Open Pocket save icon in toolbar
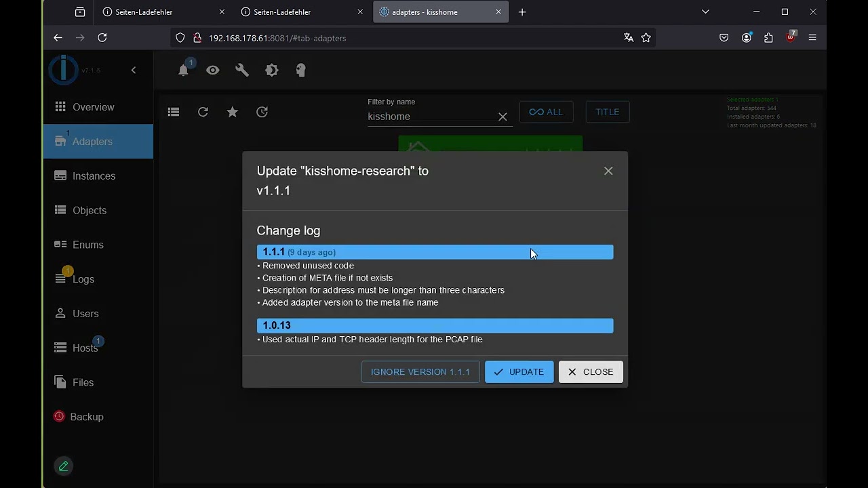This screenshot has width=868, height=488. click(724, 38)
